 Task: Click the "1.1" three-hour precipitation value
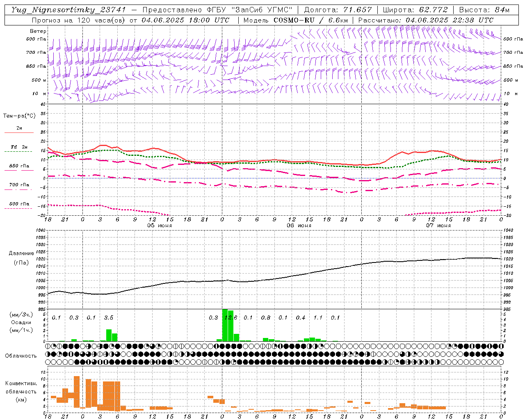tap(318, 318)
